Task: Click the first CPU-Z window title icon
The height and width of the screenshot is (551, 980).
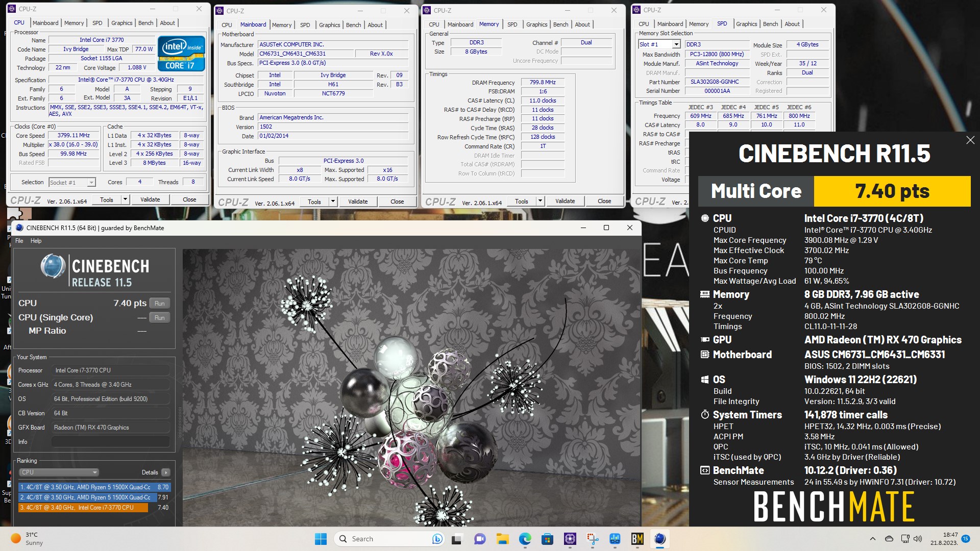Action: (x=13, y=9)
